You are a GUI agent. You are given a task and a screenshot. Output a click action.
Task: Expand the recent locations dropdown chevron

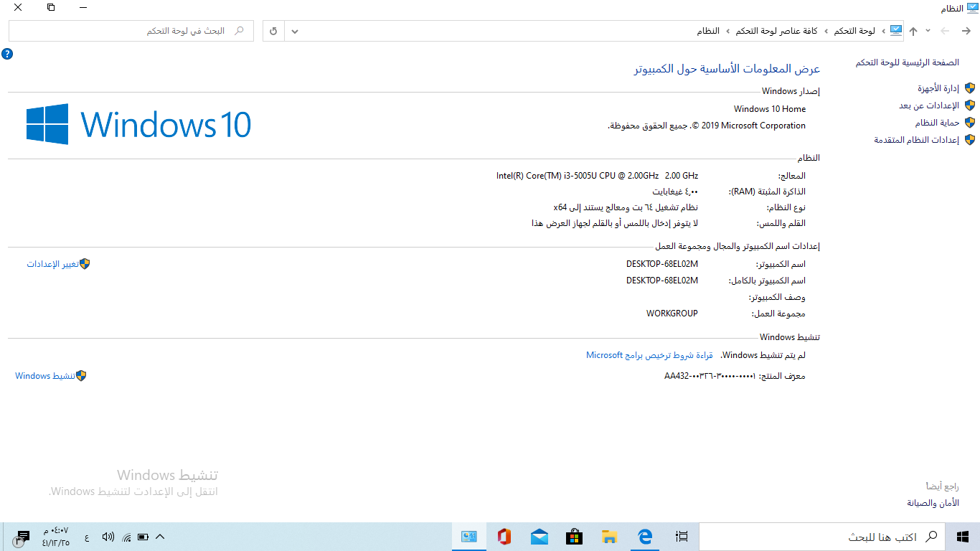(x=928, y=31)
